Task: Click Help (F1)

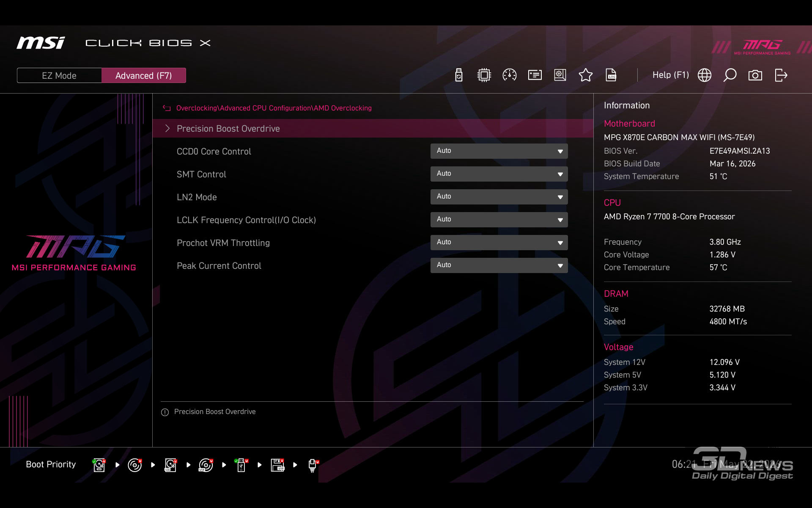Action: tap(670, 75)
